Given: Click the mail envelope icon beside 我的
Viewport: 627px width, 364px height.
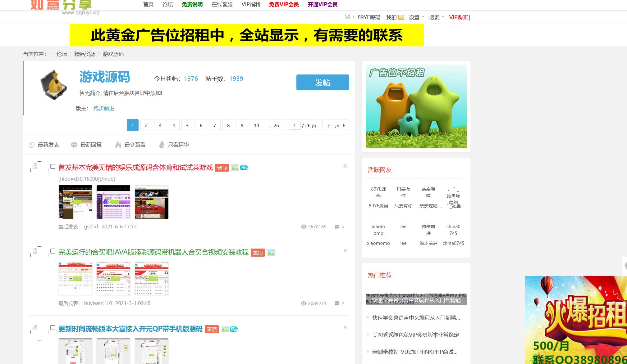Looking at the screenshot, I should [401, 17].
